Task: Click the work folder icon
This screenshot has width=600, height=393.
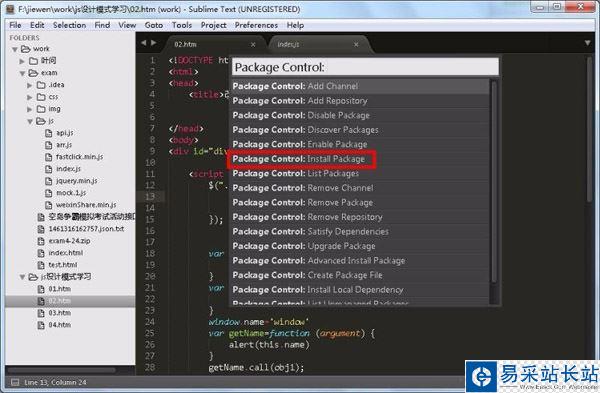Action: tap(25, 49)
